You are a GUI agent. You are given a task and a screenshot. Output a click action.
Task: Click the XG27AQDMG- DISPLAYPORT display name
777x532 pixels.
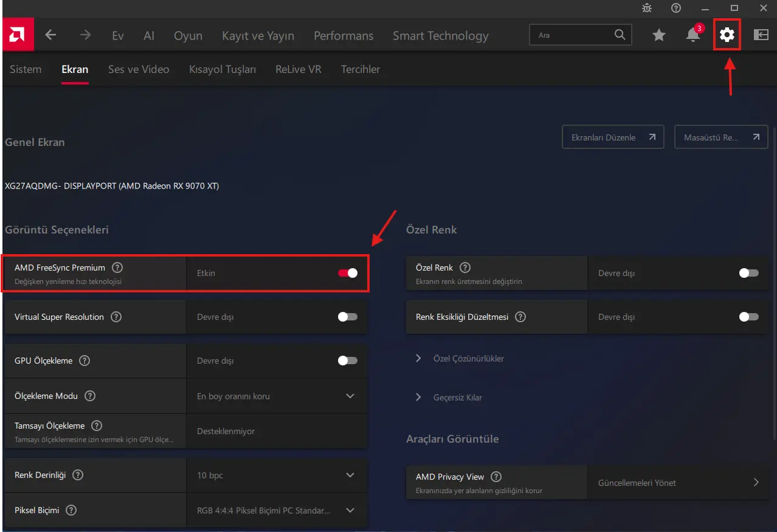pos(112,186)
